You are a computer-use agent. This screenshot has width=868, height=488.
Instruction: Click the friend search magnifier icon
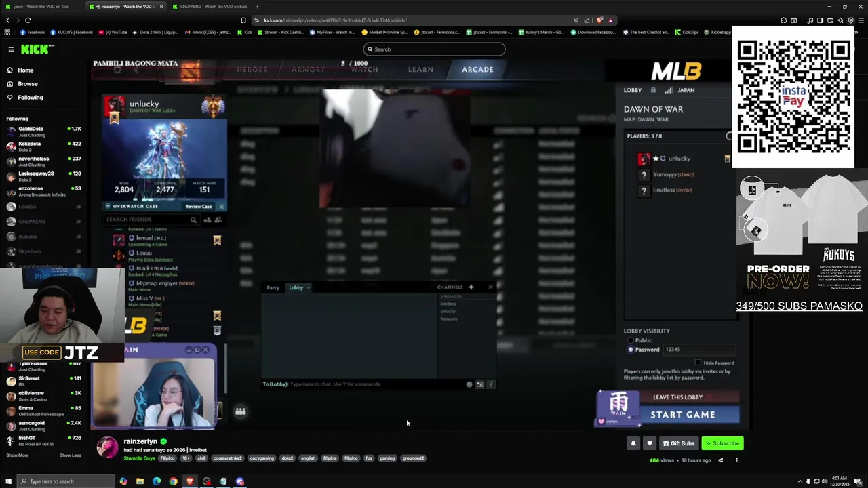point(193,220)
